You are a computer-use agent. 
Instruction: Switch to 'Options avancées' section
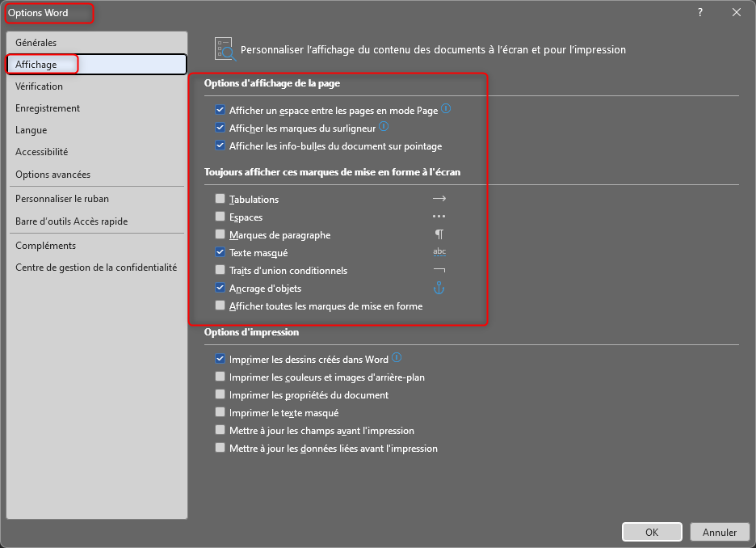click(52, 175)
